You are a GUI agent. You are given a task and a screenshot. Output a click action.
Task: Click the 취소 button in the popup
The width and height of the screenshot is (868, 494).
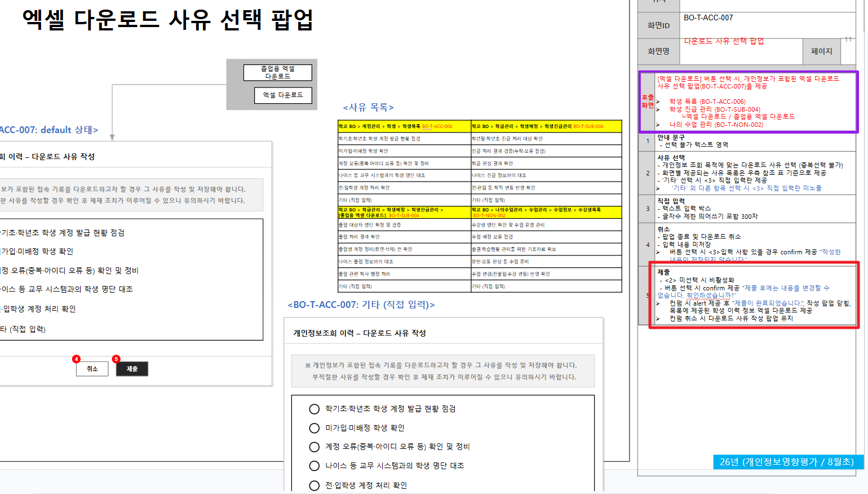pyautogui.click(x=92, y=369)
